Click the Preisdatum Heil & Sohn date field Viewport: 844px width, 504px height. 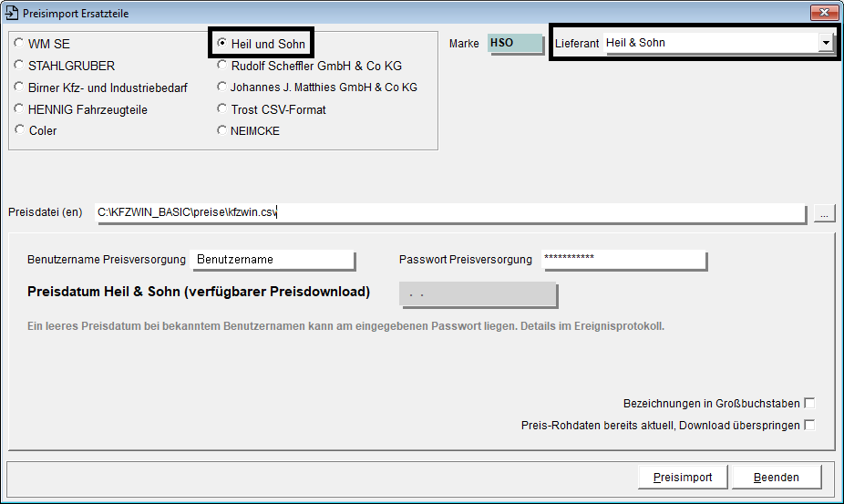pos(478,294)
